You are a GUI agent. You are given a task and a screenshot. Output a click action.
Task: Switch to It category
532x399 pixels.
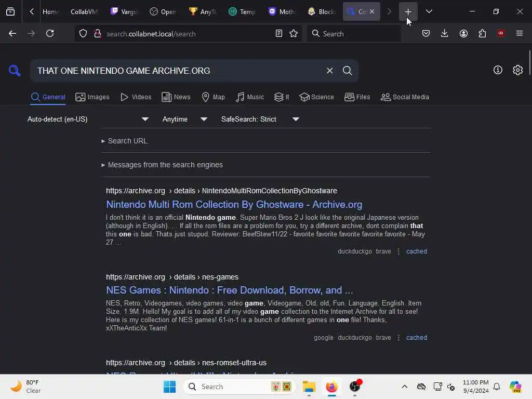pos(281,97)
